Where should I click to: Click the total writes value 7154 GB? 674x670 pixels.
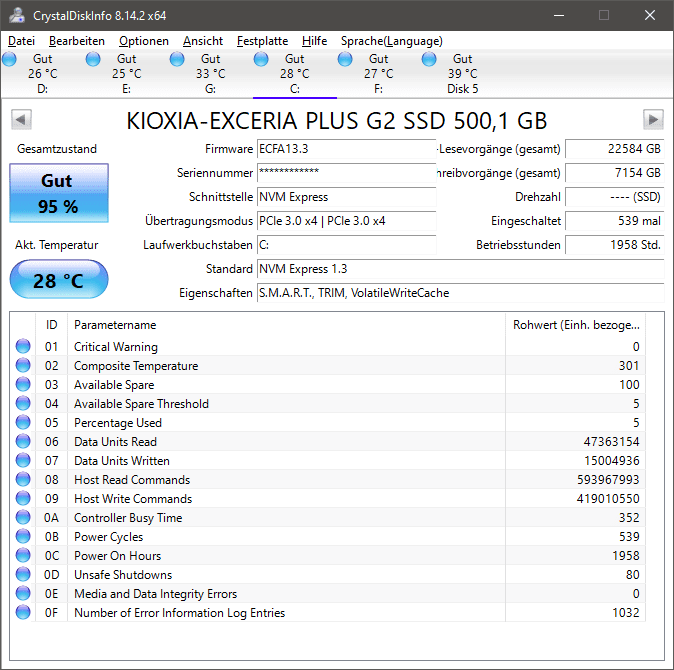pyautogui.click(x=615, y=173)
